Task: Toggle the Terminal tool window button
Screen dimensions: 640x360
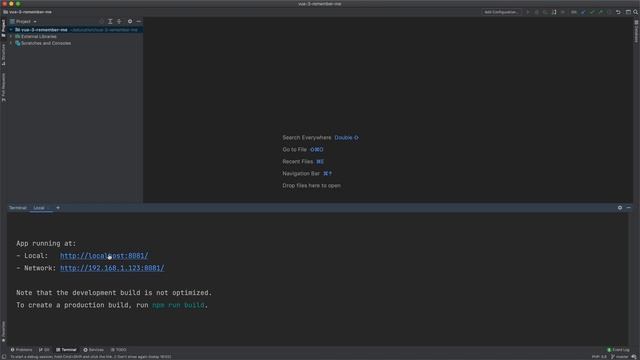Action: tap(66, 350)
